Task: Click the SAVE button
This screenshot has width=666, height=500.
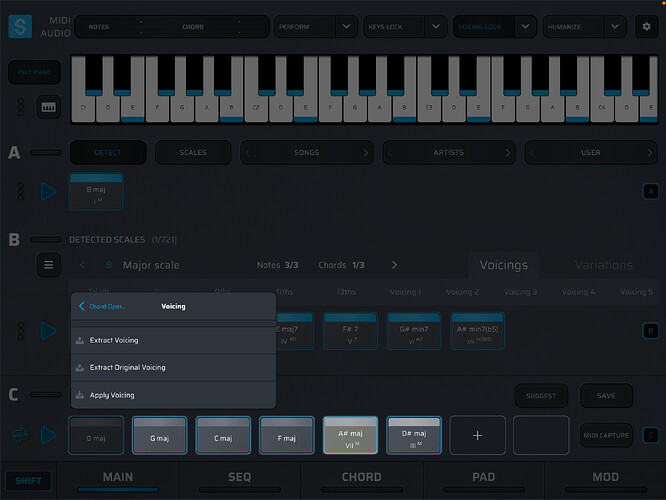Action: (x=606, y=395)
